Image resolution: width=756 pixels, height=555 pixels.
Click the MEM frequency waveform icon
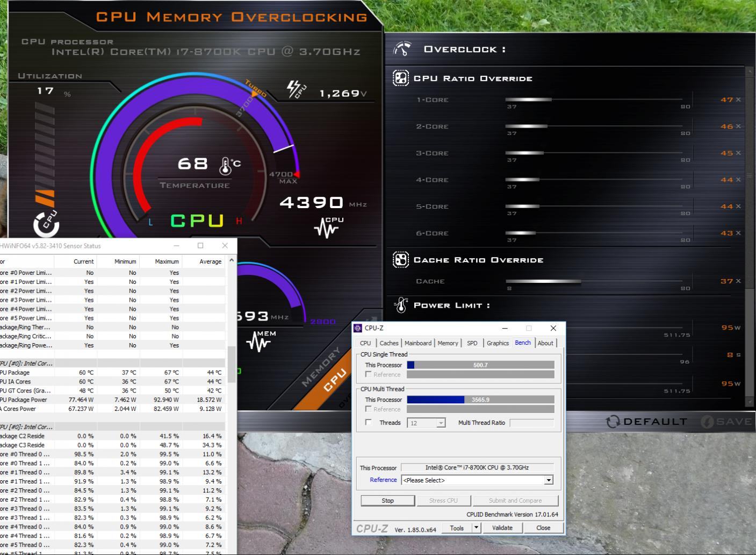click(x=261, y=341)
